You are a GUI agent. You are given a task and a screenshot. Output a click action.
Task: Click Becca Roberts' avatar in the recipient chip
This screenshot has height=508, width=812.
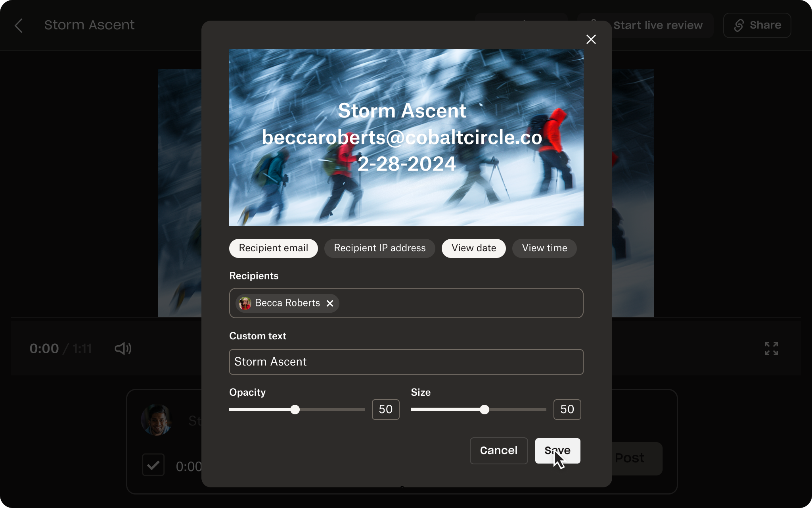pyautogui.click(x=245, y=303)
